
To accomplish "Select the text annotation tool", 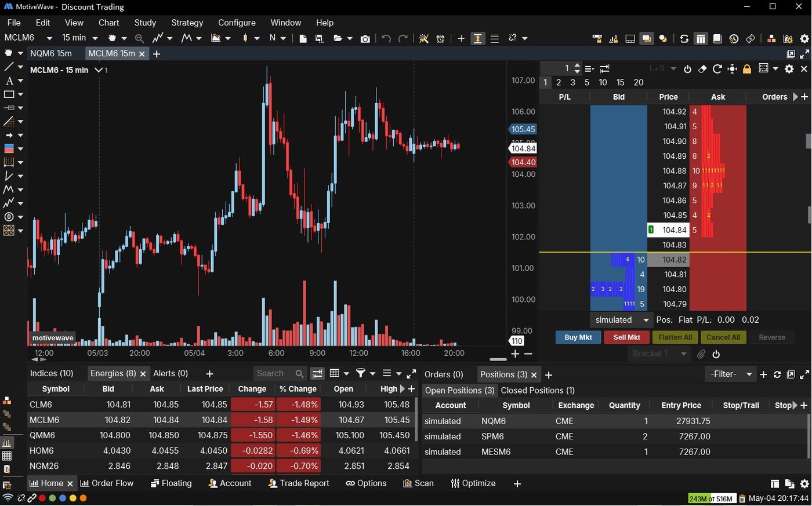I will pos(9,81).
